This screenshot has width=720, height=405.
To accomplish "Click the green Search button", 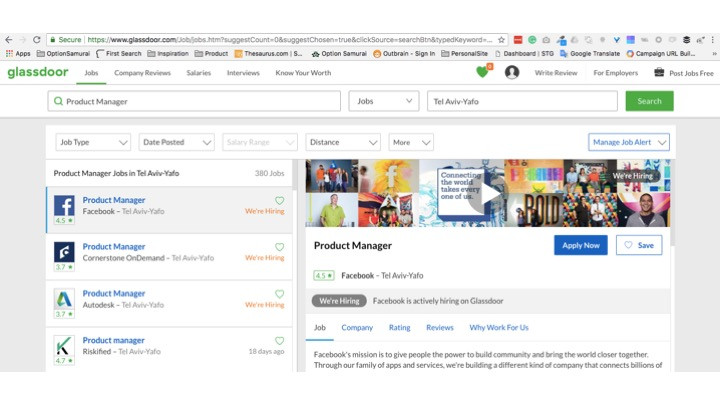I will point(649,101).
